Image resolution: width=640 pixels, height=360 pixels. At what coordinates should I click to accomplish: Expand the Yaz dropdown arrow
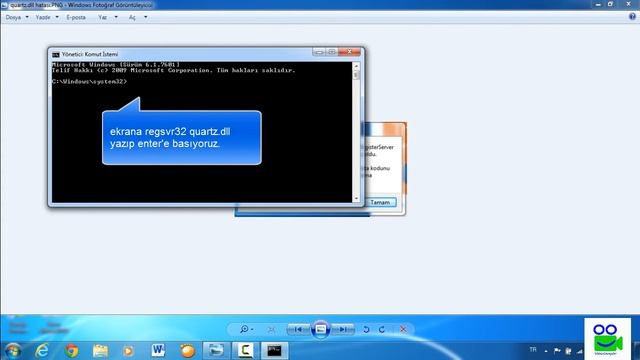[116, 17]
